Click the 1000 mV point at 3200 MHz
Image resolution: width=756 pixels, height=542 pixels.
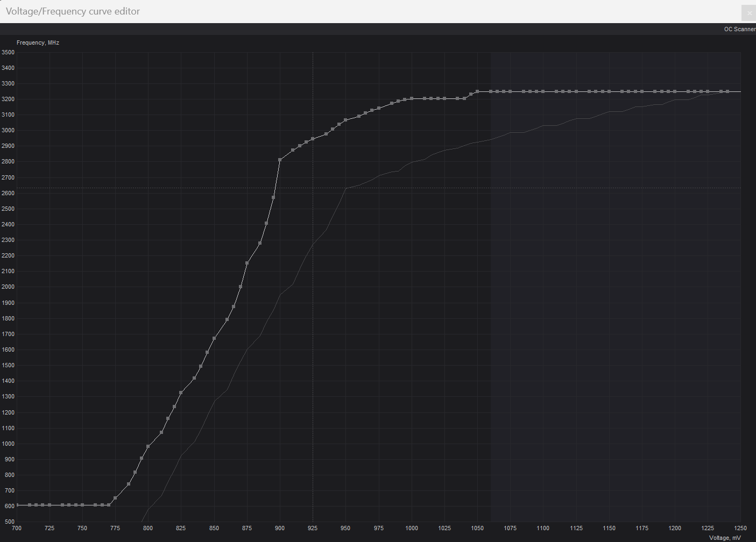click(412, 98)
